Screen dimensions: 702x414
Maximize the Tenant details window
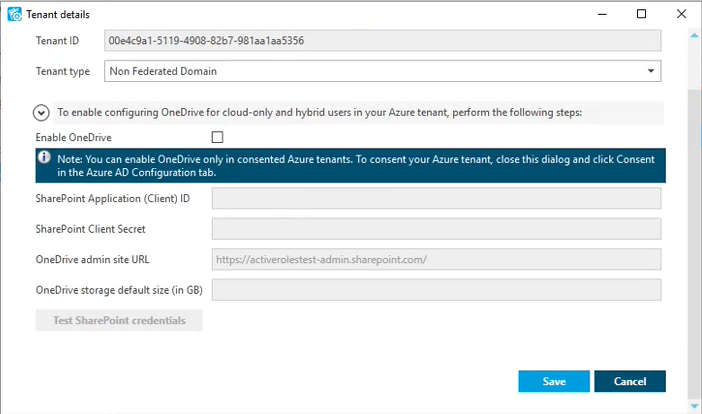(641, 14)
